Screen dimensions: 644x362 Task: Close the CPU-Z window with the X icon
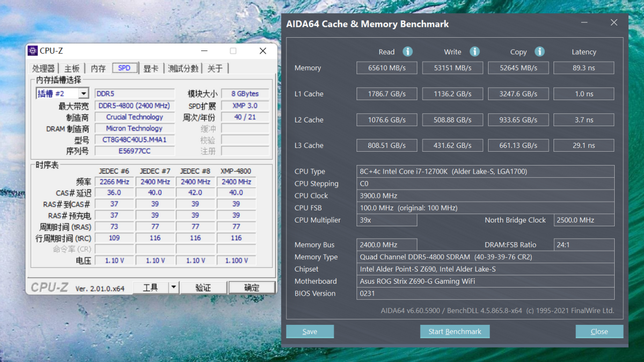[262, 51]
